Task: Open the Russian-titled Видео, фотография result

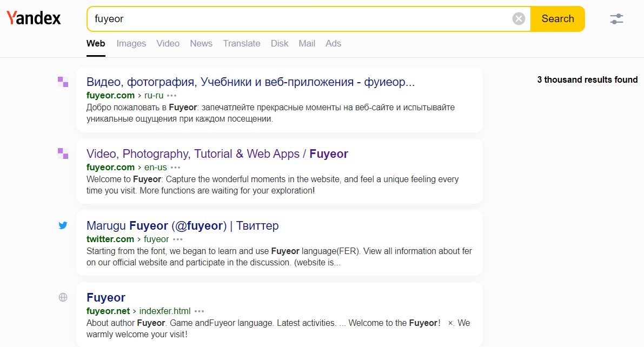Action: pyautogui.click(x=250, y=82)
